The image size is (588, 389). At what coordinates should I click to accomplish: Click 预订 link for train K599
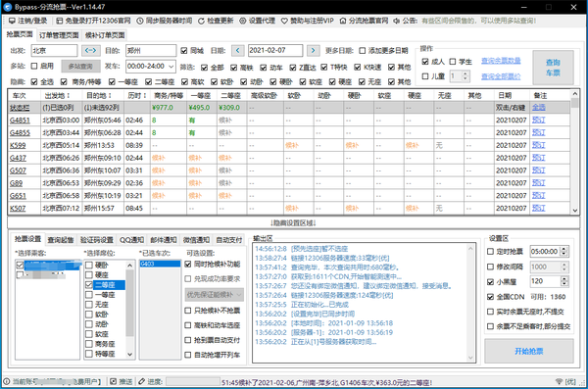coord(538,145)
